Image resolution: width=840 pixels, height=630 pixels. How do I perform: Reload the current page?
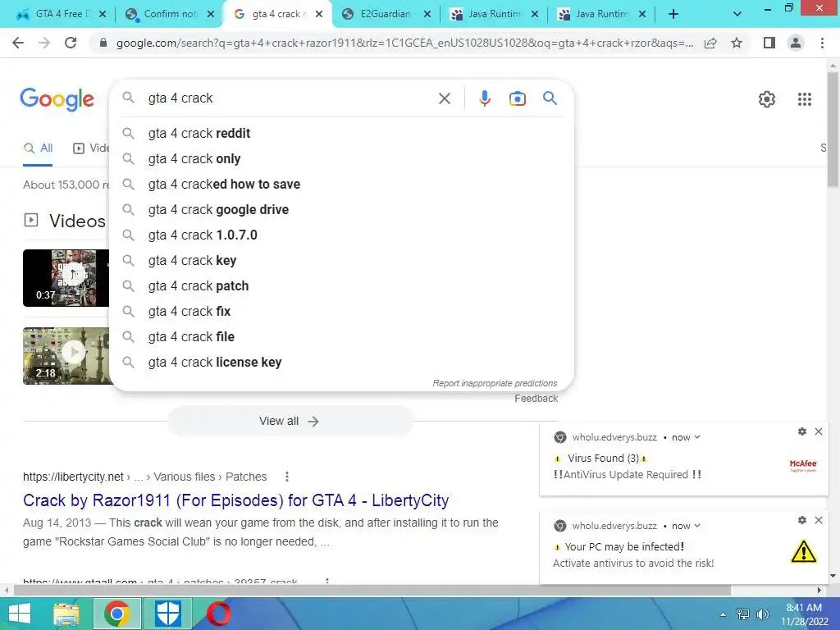pos(71,43)
